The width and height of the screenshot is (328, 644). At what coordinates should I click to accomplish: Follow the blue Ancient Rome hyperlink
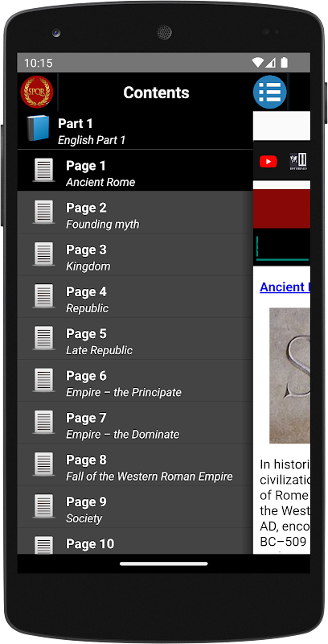point(285,287)
